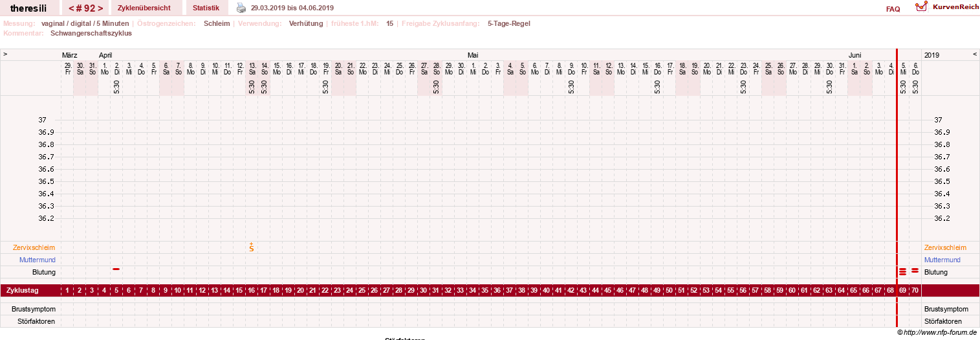Viewport: 980px width, 340px height.
Task: Click the heavy bleeding mark on cycle day 69
Action: coord(902,271)
